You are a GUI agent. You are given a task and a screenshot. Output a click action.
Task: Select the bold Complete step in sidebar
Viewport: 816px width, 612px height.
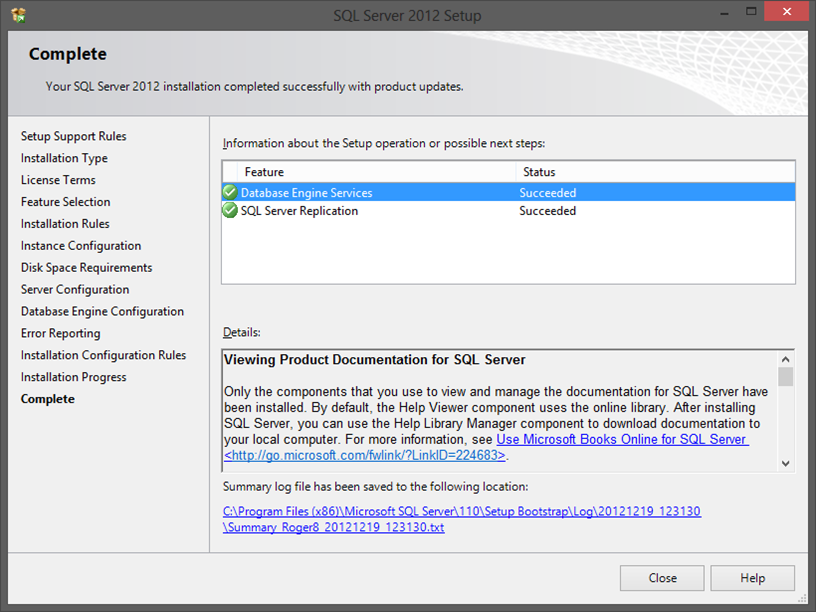point(47,399)
